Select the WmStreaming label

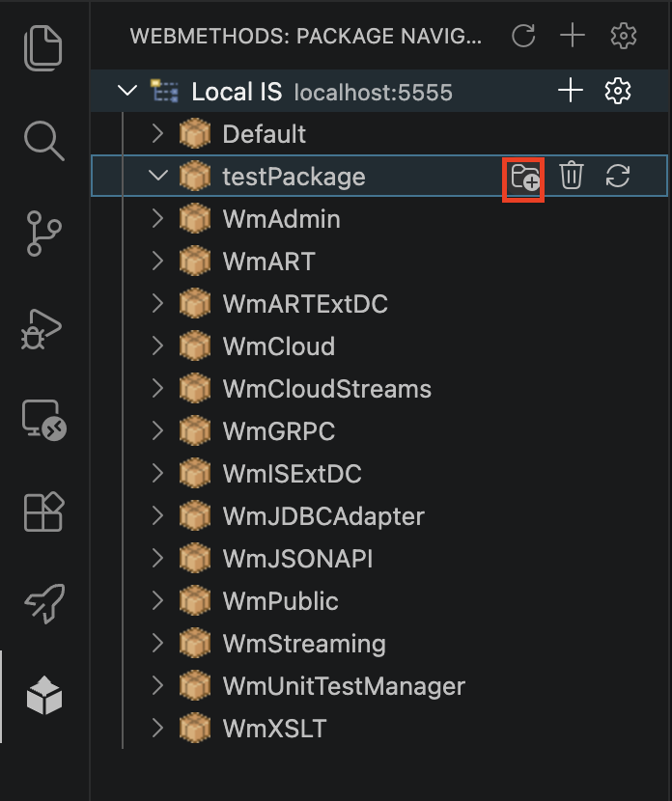(304, 644)
